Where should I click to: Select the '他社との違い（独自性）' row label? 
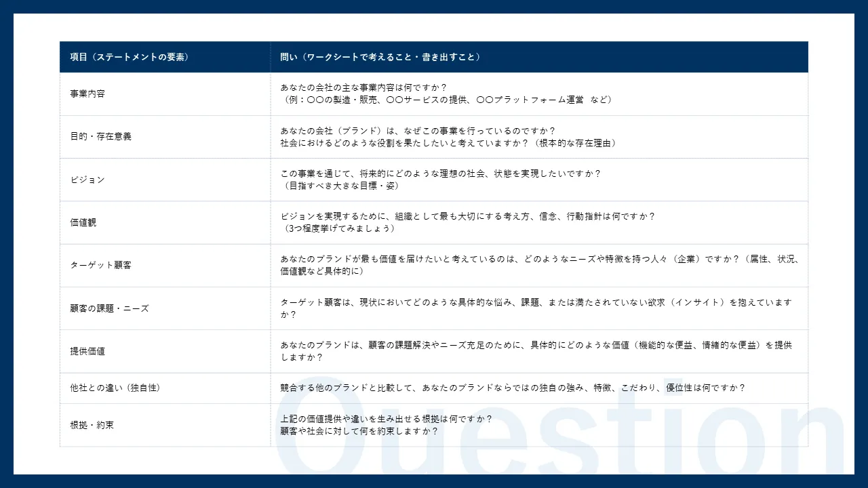[115, 388]
